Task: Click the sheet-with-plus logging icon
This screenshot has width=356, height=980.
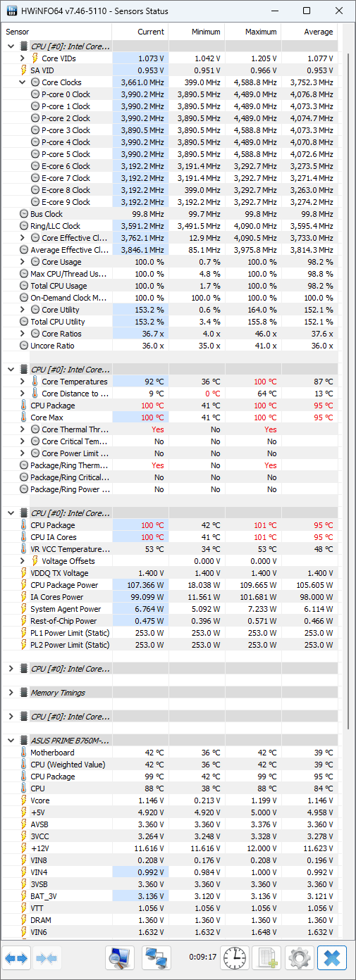Action: click(267, 957)
